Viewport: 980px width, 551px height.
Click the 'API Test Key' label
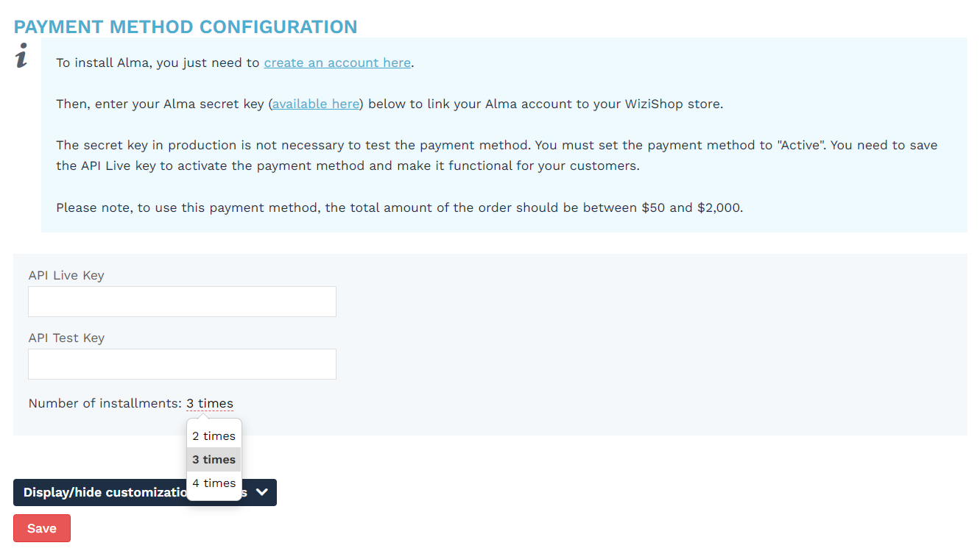(66, 338)
